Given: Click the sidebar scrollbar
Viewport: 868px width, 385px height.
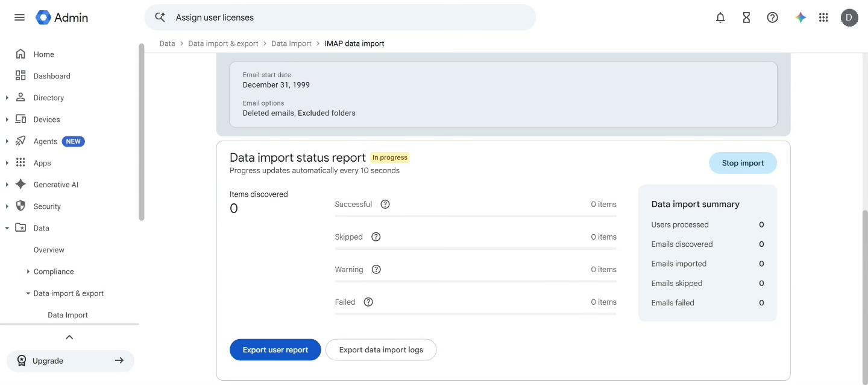Looking at the screenshot, I should tap(142, 132).
